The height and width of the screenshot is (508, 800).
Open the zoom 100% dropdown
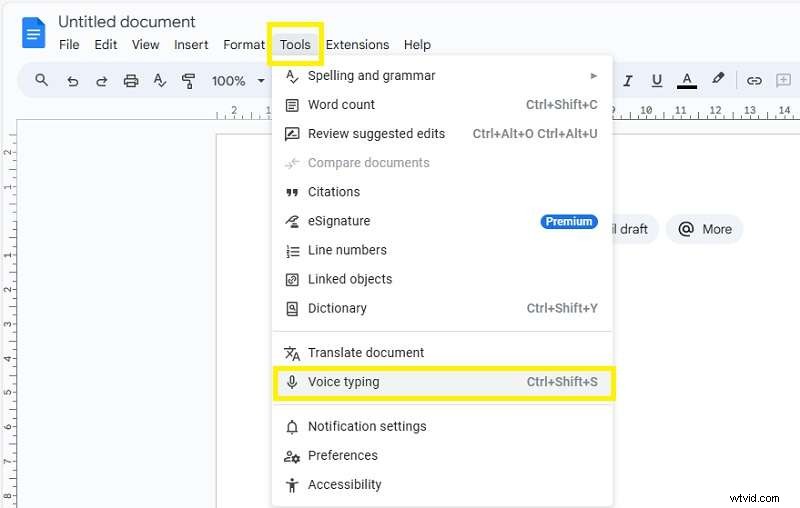coord(238,81)
